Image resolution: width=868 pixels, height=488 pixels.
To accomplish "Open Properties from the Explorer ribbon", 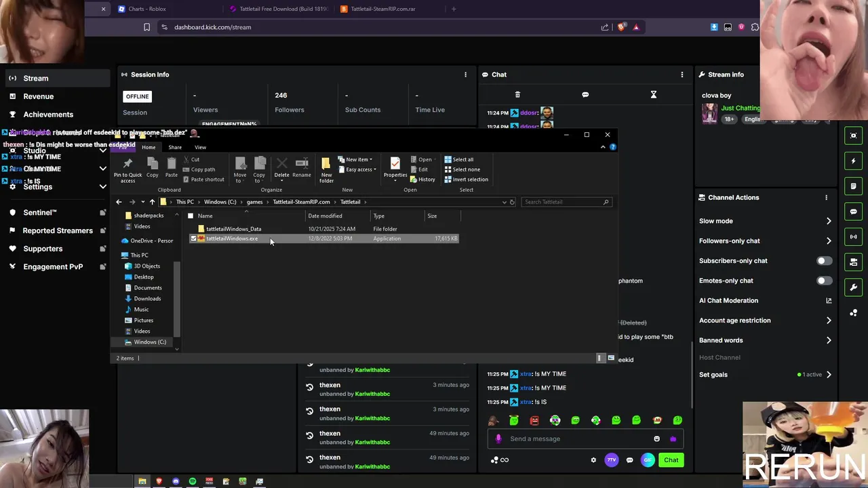I will pos(395,167).
